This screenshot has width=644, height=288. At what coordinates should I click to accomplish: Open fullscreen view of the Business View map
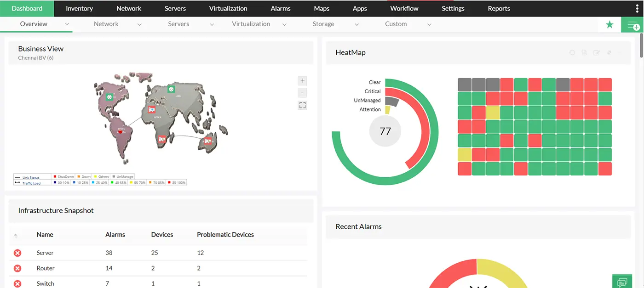coord(302,105)
